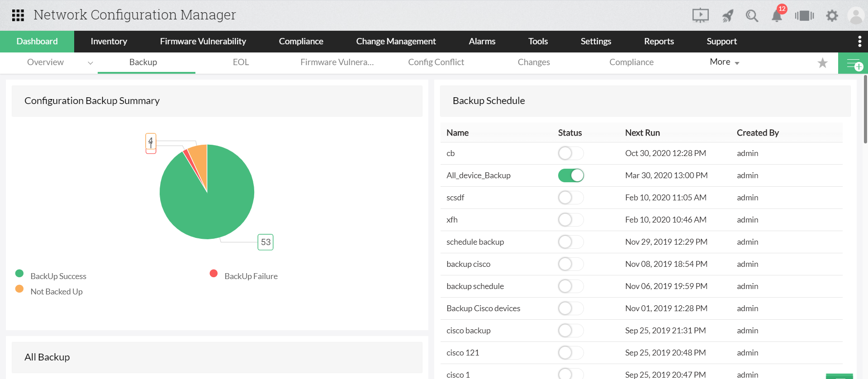Click the rocket quick-start icon
Screen dimensions: 868x379
click(727, 16)
